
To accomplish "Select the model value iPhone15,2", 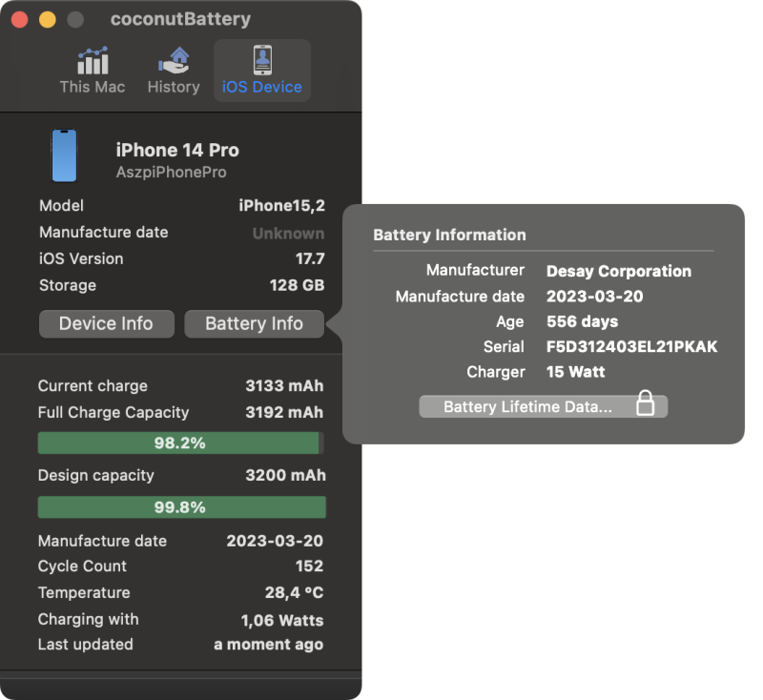I will pos(281,206).
